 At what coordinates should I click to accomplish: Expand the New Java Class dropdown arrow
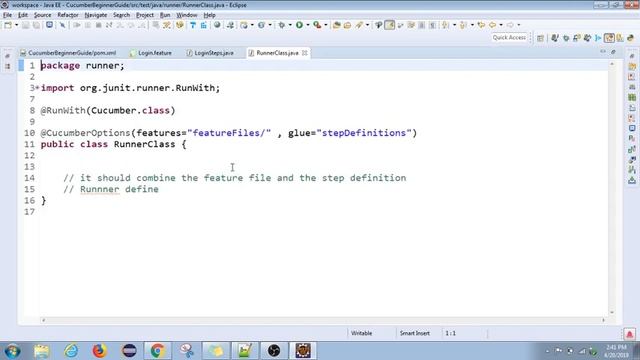tap(270, 25)
